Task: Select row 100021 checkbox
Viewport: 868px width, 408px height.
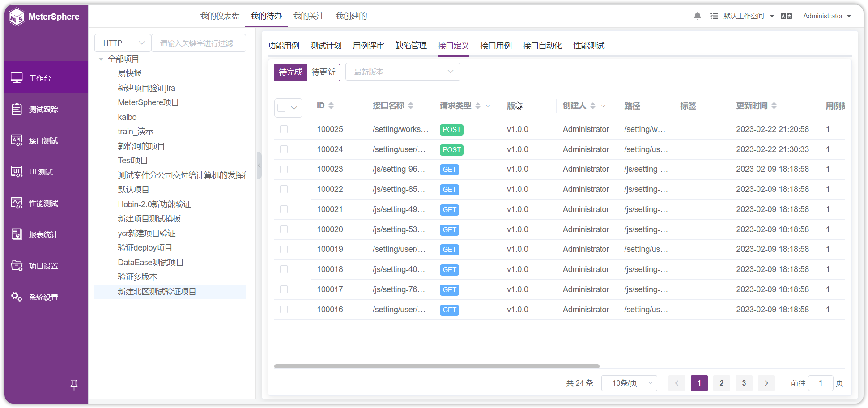Action: (x=284, y=209)
